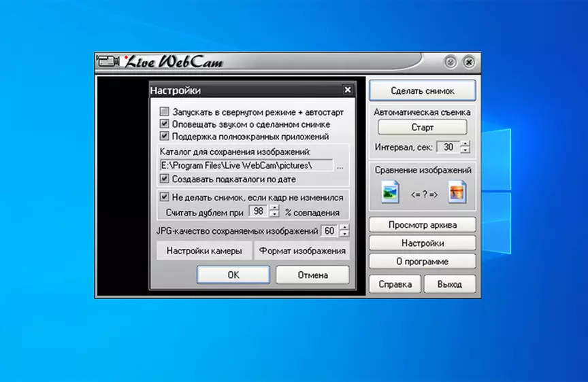588x382 pixels.
Task: Click the Настройки dialog title bar text
Action: click(176, 90)
